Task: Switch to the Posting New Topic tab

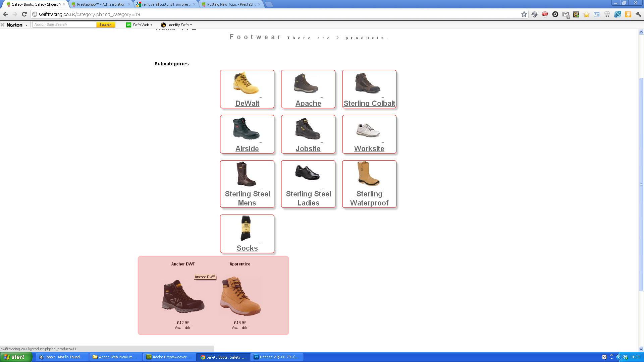Action: (231, 4)
